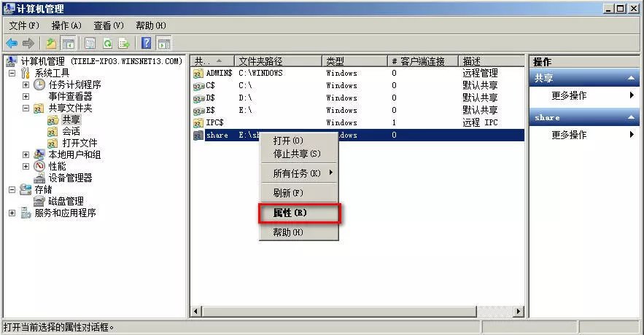Open the 所有任务(K) submenu

(300, 173)
